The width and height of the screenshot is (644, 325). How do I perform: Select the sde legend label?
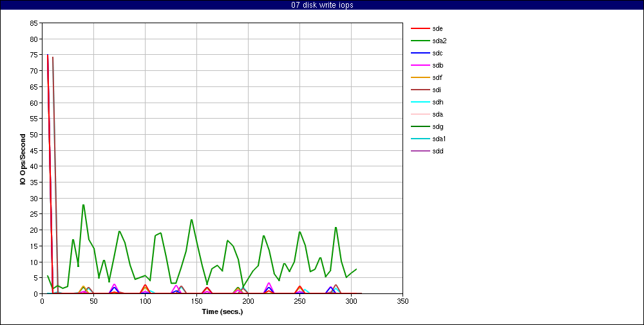tap(437, 29)
